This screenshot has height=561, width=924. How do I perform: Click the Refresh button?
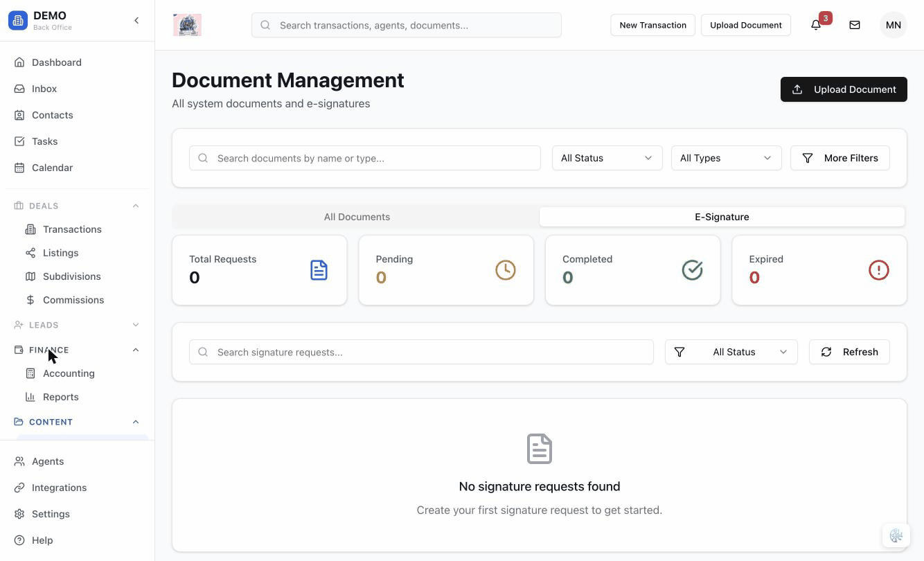coord(849,352)
